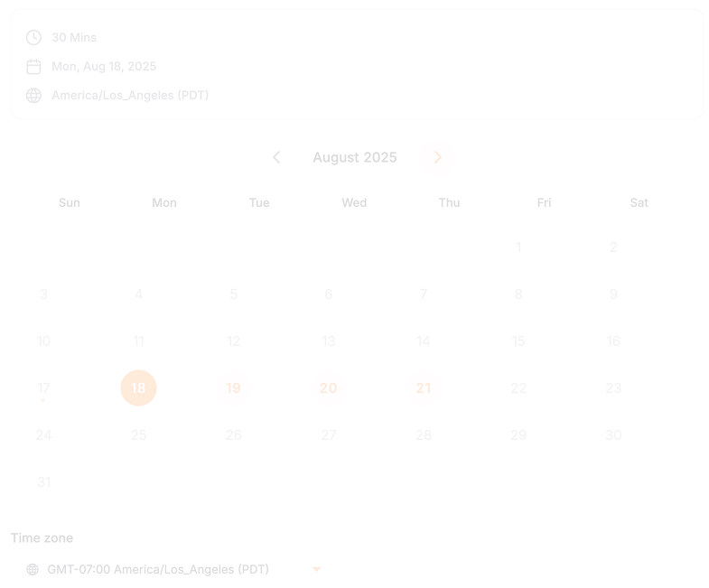Click August 25 in the calendar
This screenshot has width=709, height=588.
tap(138, 435)
